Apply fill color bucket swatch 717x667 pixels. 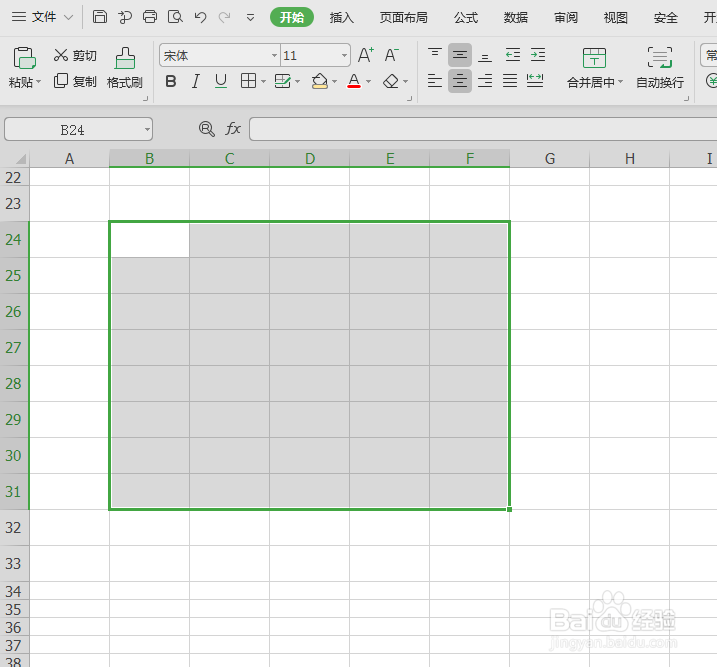click(x=320, y=81)
